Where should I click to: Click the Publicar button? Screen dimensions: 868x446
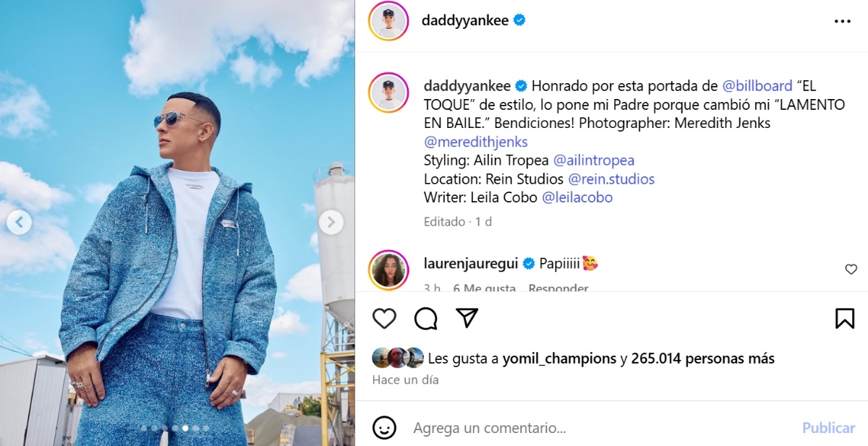(828, 428)
